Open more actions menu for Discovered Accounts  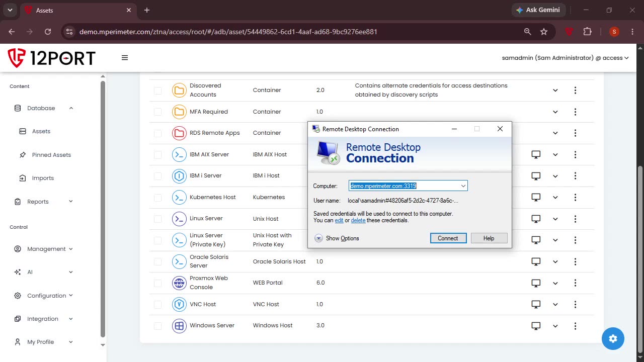click(x=575, y=90)
